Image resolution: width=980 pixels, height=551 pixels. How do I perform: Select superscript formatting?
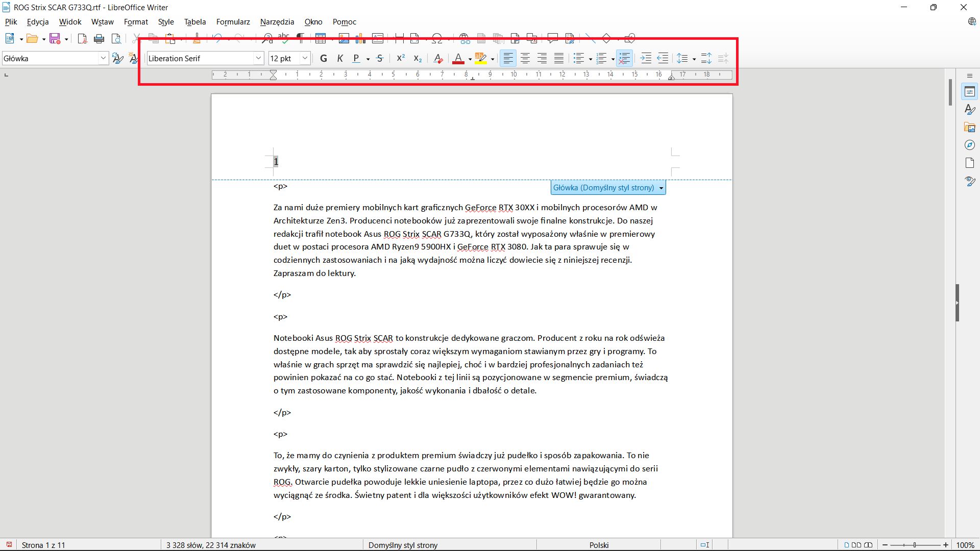pos(401,58)
